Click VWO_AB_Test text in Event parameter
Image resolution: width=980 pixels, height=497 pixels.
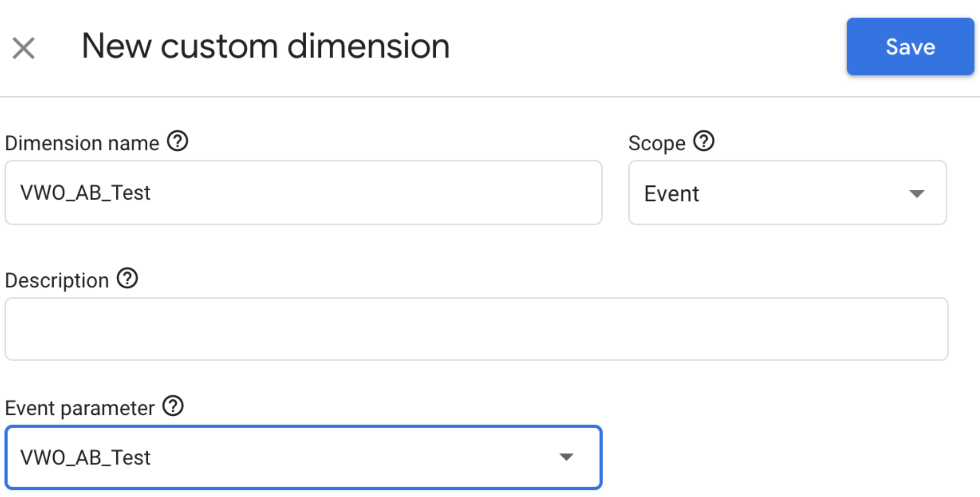(x=85, y=458)
